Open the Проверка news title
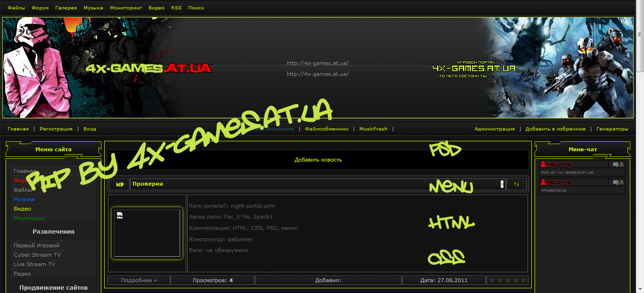Screen dimensions: 644x293 click(148, 184)
